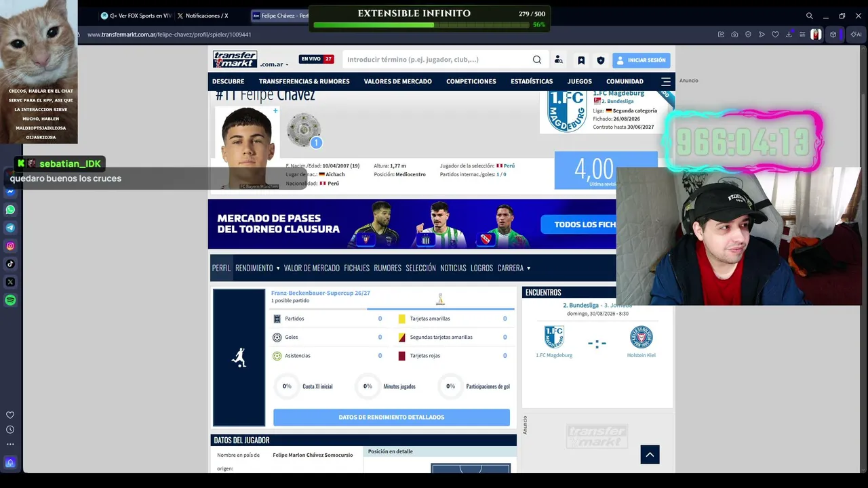Click the Holstein Kiel crest in Encuentros

(x=641, y=337)
